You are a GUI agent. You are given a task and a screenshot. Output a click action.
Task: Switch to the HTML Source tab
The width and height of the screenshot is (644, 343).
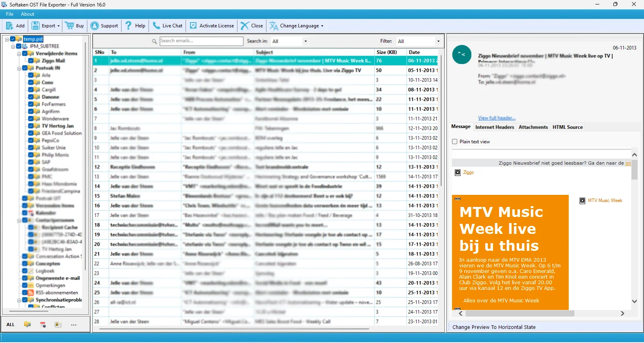click(568, 127)
